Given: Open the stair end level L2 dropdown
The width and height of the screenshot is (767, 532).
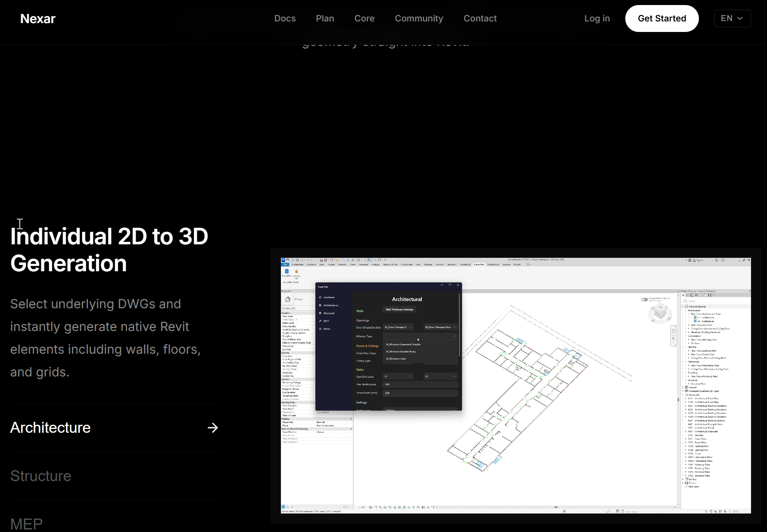Looking at the screenshot, I should tap(440, 376).
